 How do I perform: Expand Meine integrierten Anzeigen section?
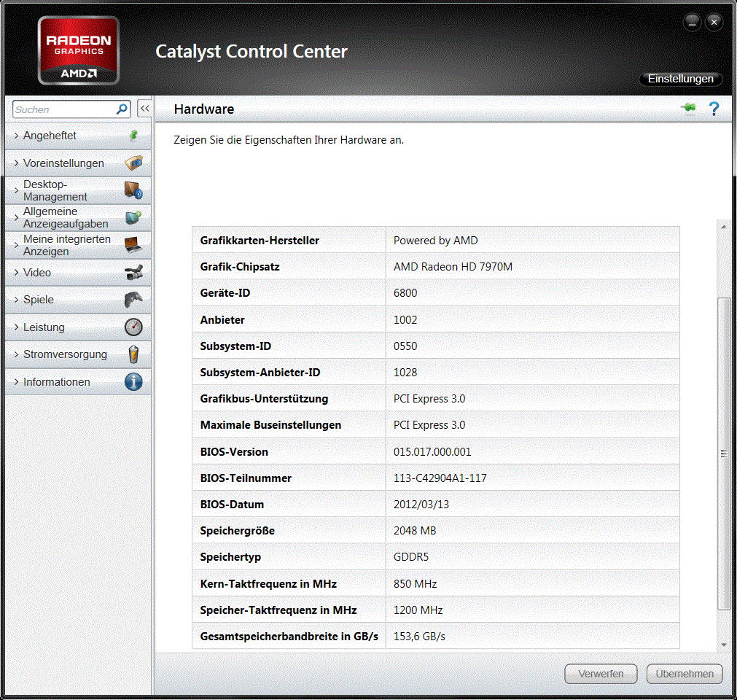coord(16,245)
